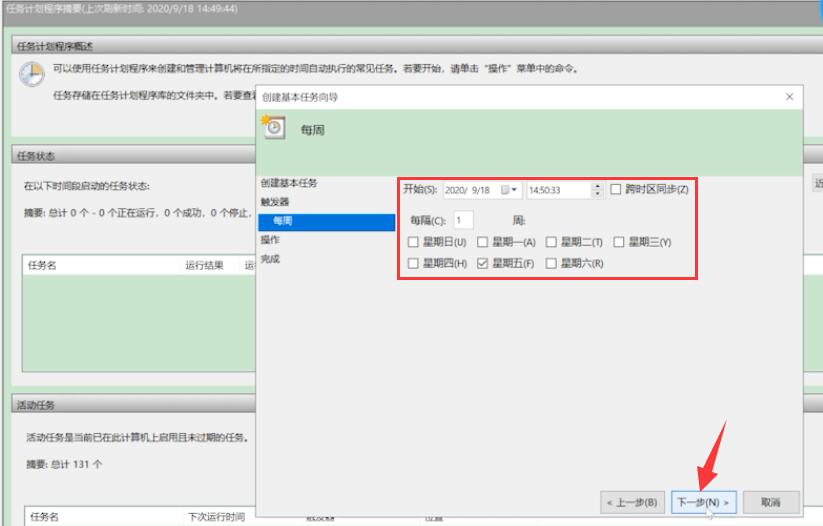The image size is (823, 526).
Task: Select highlighted 每周 step in sidebar
Action: pyautogui.click(x=326, y=222)
